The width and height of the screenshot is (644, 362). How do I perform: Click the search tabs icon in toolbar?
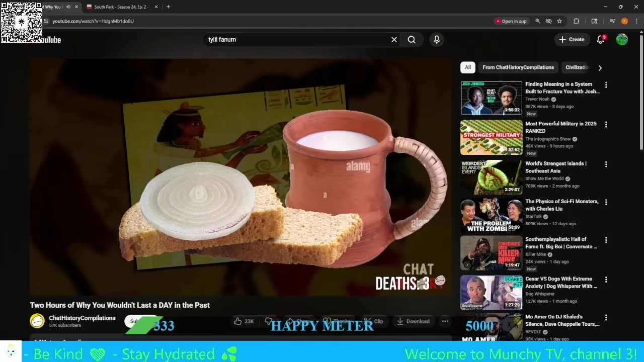point(594,21)
